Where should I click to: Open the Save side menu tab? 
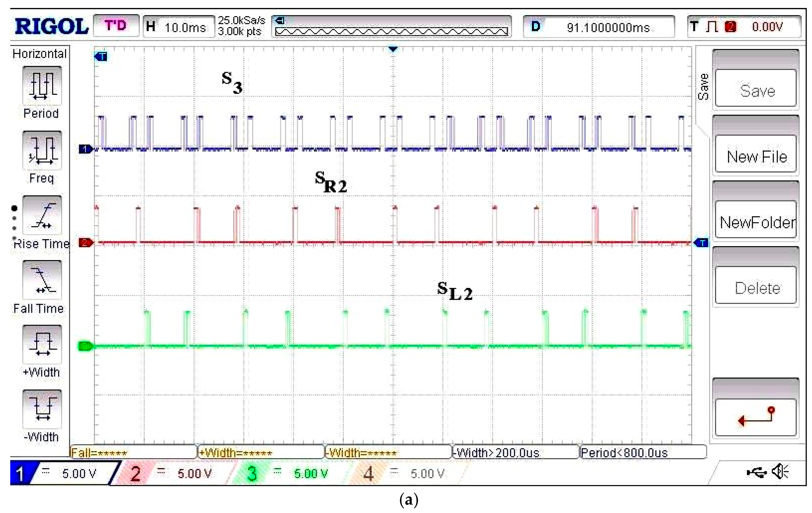(703, 87)
